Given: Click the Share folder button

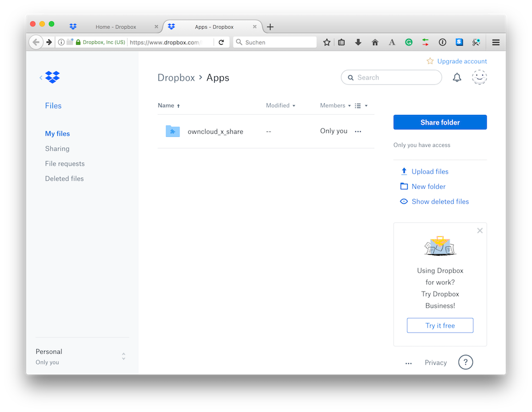Looking at the screenshot, I should (x=440, y=122).
